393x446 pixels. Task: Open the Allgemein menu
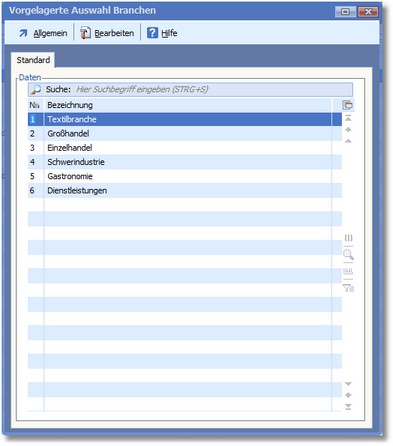pyautogui.click(x=42, y=33)
